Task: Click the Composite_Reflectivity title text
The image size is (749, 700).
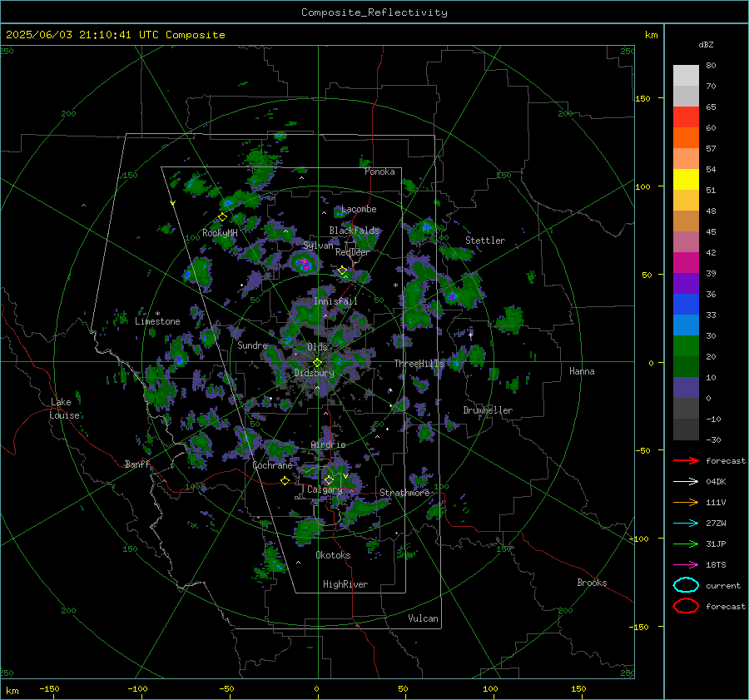Action: tap(374, 12)
